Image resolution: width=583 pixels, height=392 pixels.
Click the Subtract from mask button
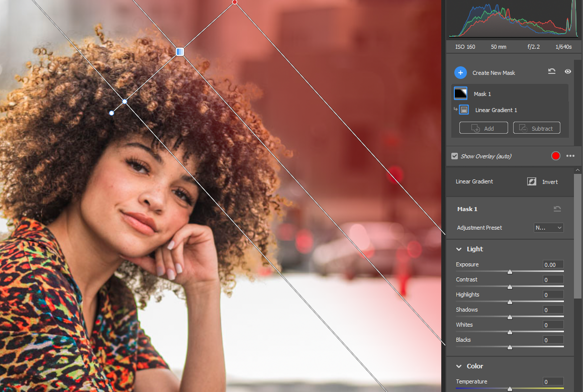tap(536, 128)
